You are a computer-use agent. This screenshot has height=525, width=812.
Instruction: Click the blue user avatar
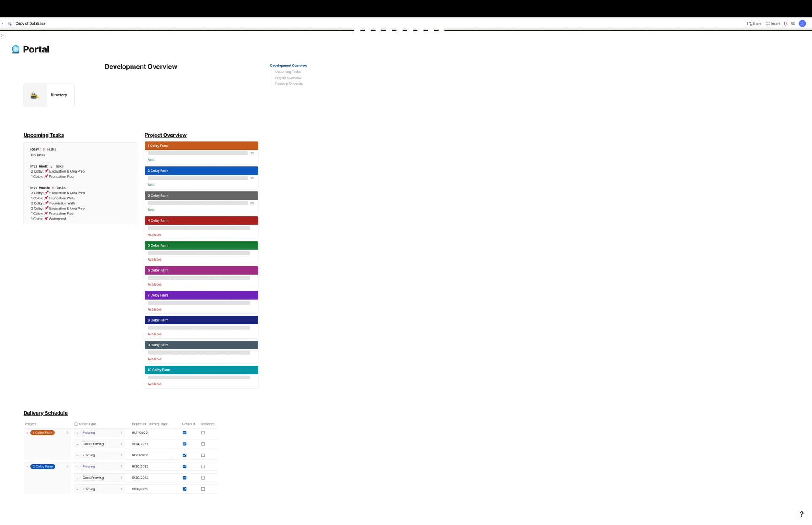[x=802, y=24]
